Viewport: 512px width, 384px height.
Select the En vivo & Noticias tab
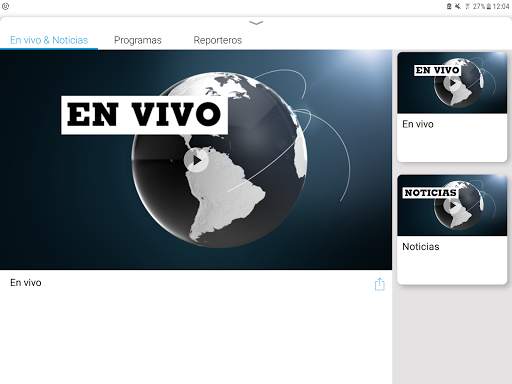49,40
